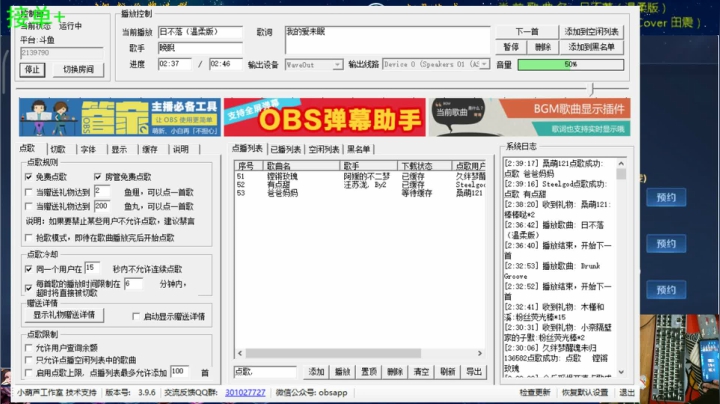Open the BGM歌曲显示插件 banner

click(529, 117)
